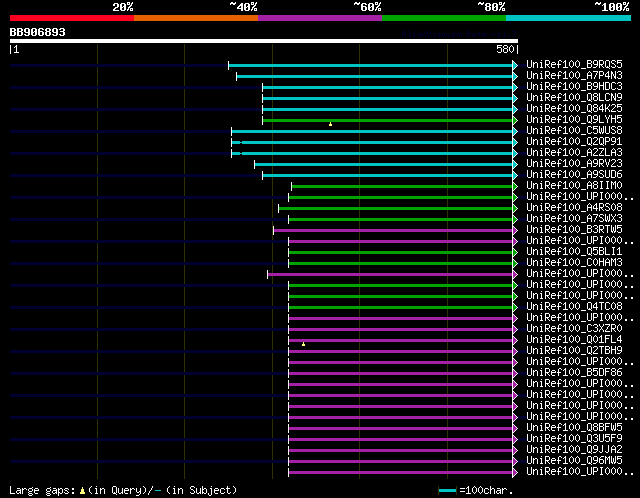Screen dimensions: 640x498
Task: Select the UniRef100_B3RTW5 label
Action: point(574,230)
